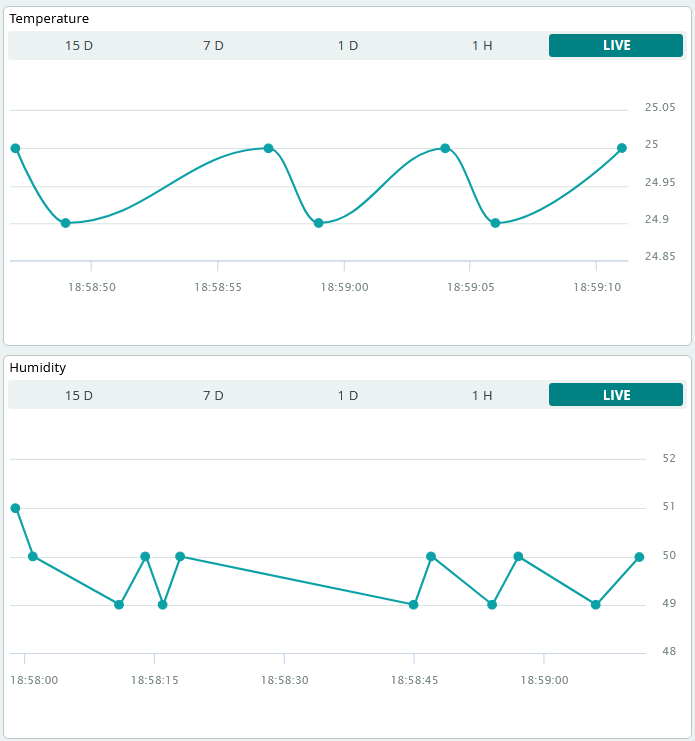The image size is (695, 741).
Task: Click the LIVE button in Temperature widget
Action: point(616,46)
